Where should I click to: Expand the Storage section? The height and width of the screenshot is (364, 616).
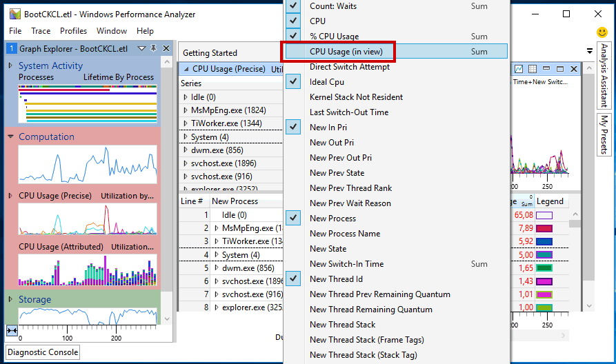point(10,299)
